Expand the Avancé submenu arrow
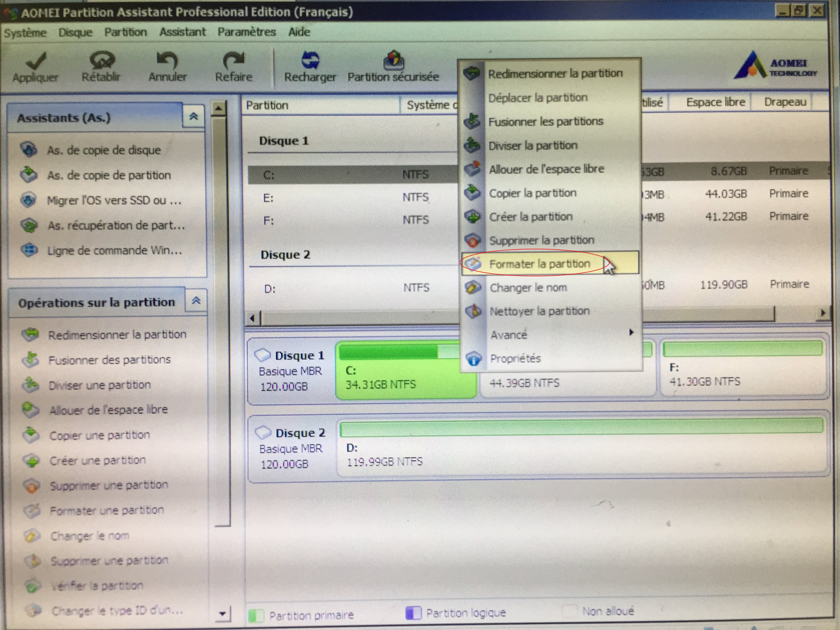 631,333
